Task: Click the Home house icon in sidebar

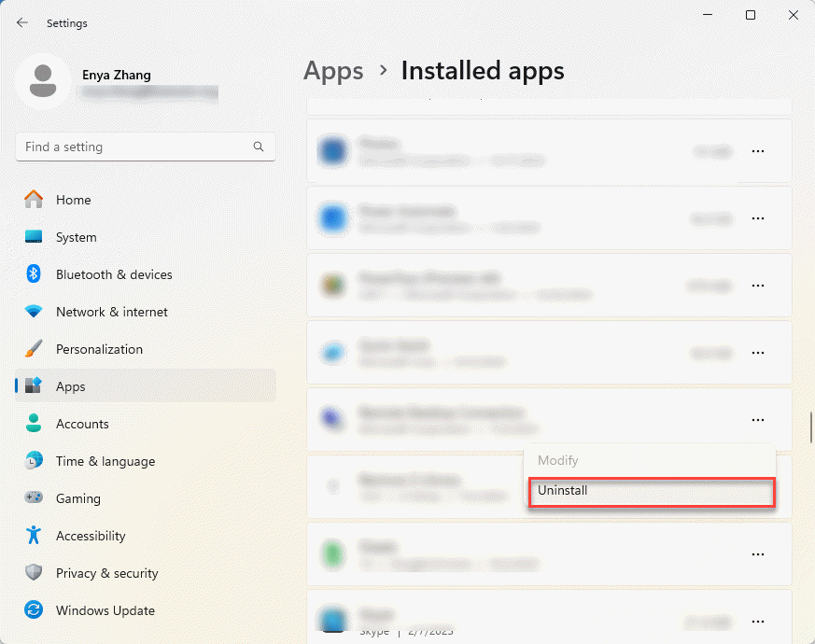Action: (34, 200)
